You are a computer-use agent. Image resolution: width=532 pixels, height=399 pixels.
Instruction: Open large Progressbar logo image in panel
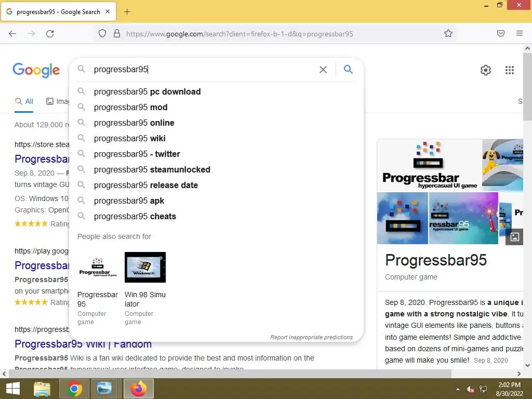pos(429,165)
